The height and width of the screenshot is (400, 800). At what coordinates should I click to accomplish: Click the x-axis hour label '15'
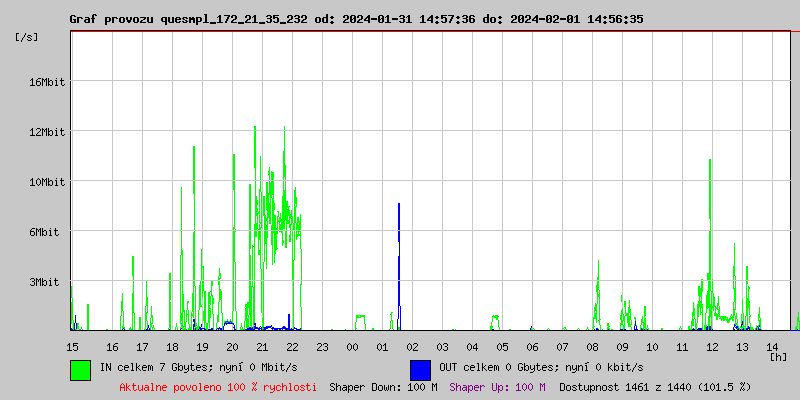pos(72,347)
